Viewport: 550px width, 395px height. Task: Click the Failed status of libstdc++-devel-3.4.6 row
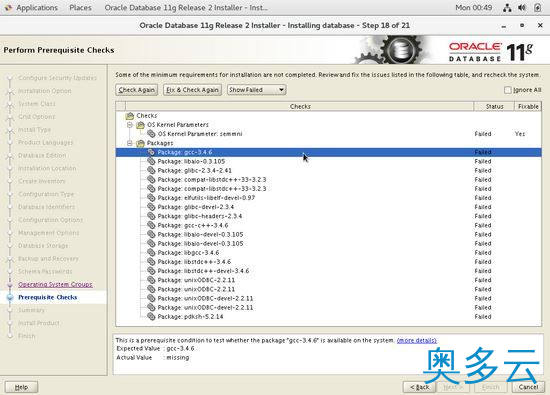click(x=483, y=271)
